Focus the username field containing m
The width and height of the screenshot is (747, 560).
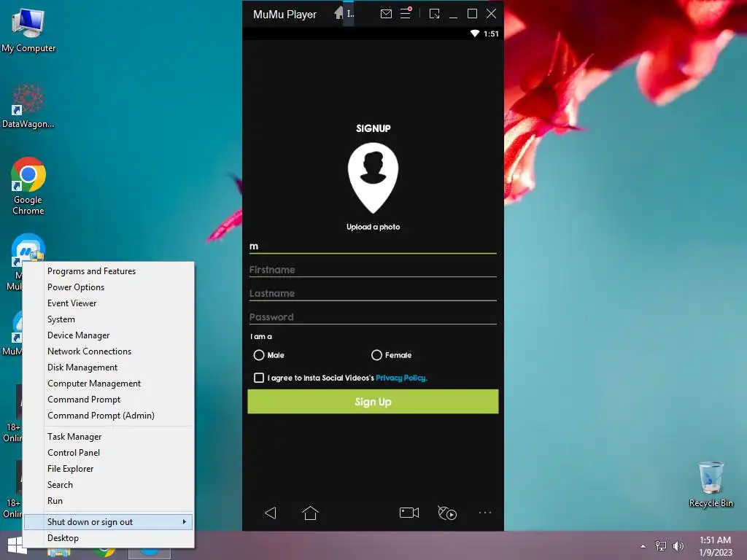(373, 246)
